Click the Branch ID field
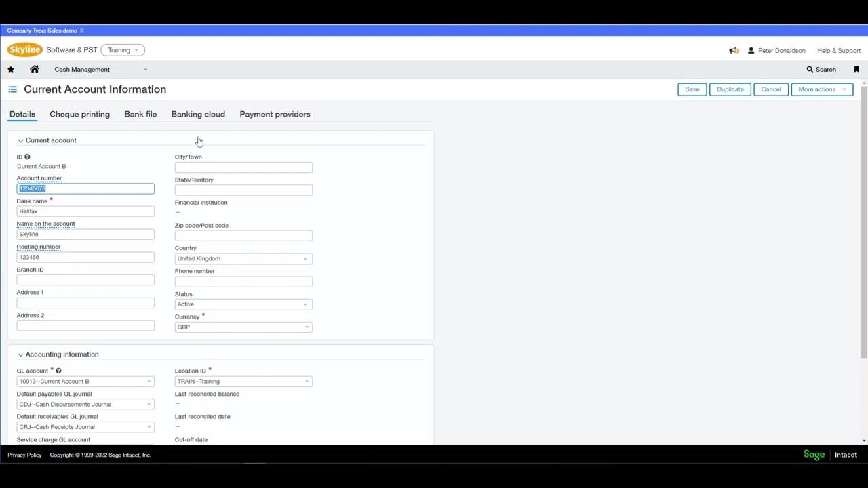 click(85, 280)
